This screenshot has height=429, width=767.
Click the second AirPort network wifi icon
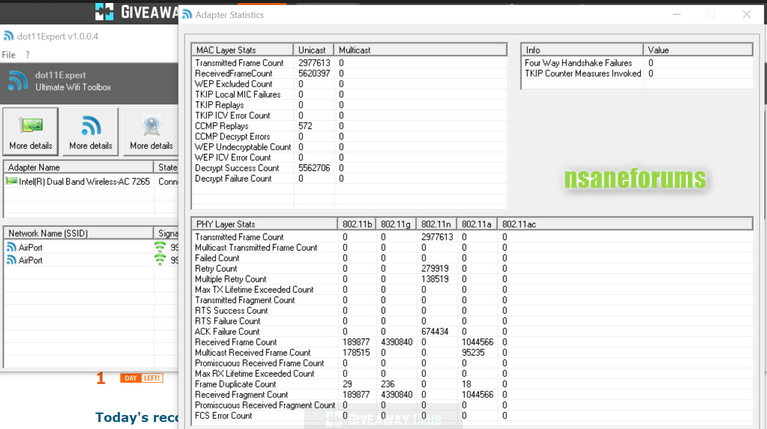[x=11, y=260]
